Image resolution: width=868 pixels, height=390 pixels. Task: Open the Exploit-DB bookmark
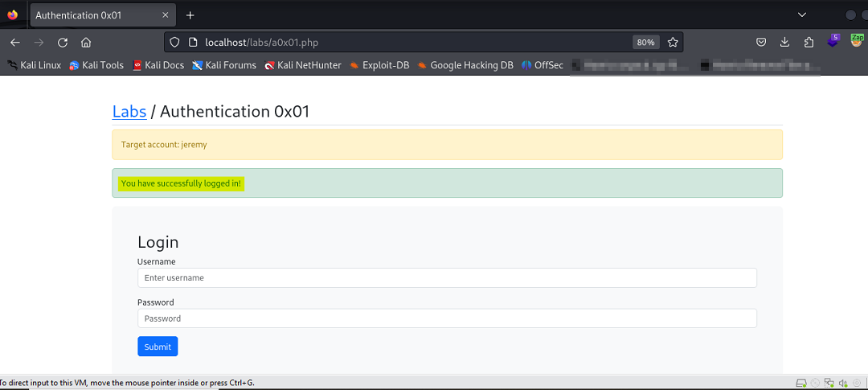(x=379, y=65)
